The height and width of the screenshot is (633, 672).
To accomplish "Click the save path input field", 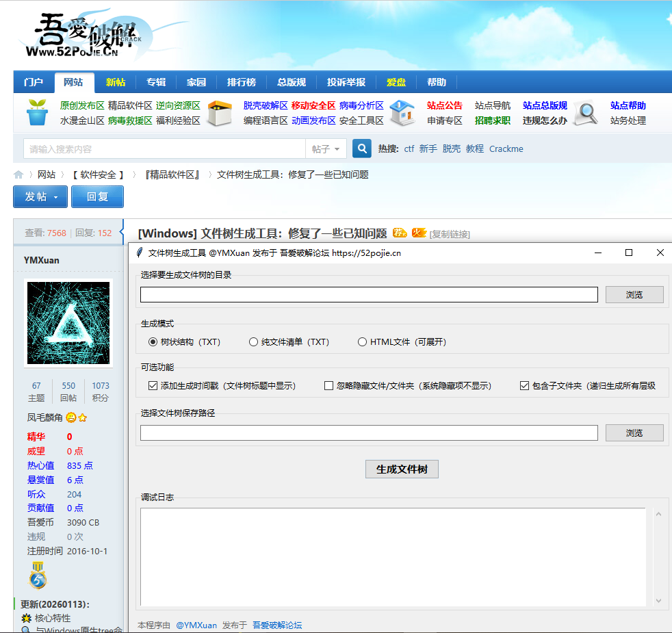I will click(369, 433).
